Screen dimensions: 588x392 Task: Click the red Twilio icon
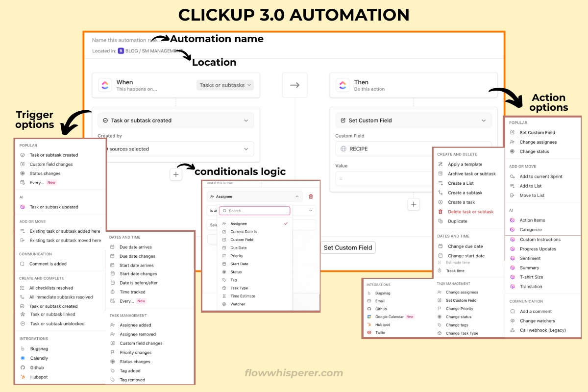[x=369, y=332]
